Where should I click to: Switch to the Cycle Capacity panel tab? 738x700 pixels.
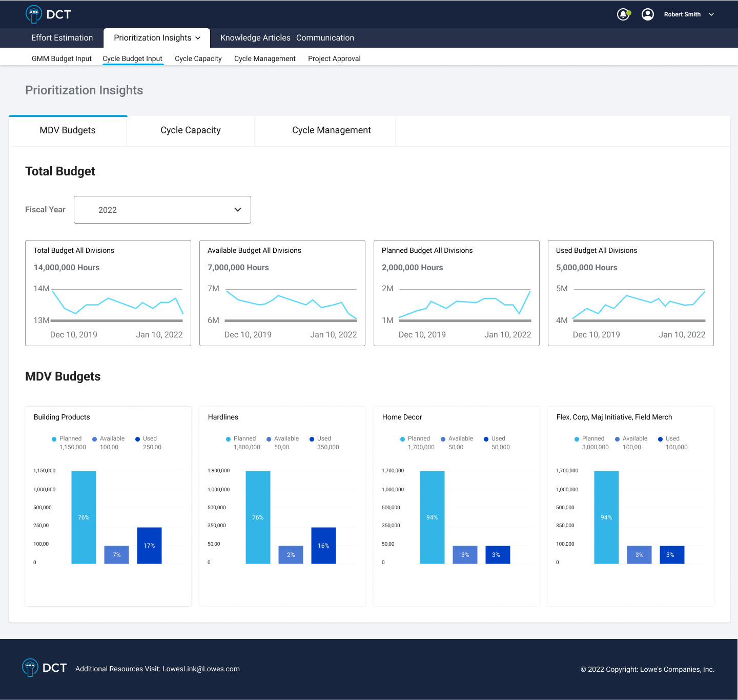191,130
